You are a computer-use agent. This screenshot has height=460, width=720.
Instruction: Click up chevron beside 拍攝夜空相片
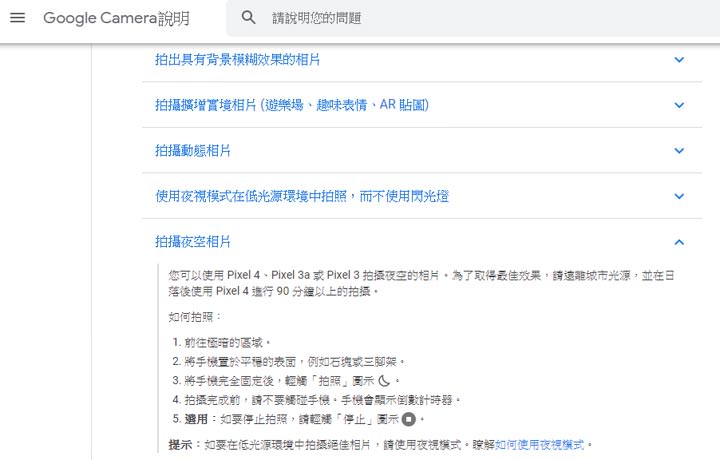[679, 242]
